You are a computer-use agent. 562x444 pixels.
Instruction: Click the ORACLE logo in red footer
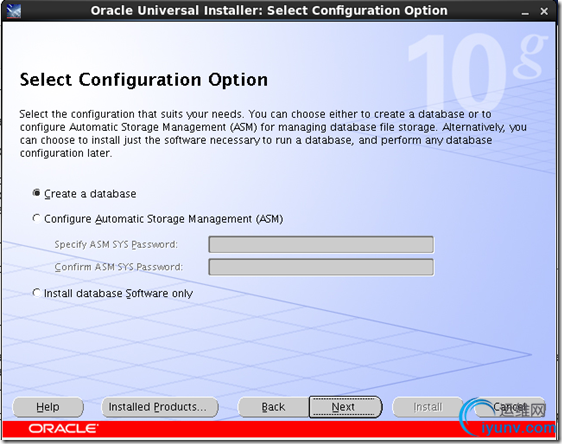[x=63, y=429]
